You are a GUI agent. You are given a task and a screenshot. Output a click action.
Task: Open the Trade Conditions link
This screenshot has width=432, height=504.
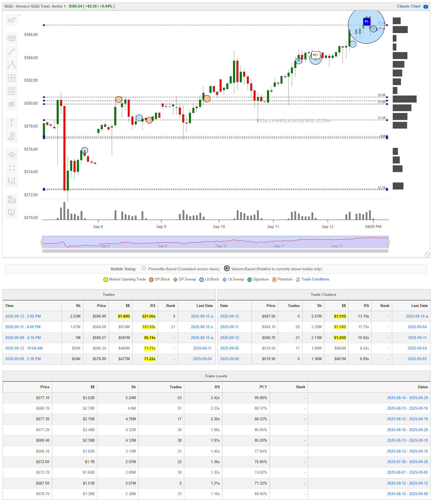[315, 279]
